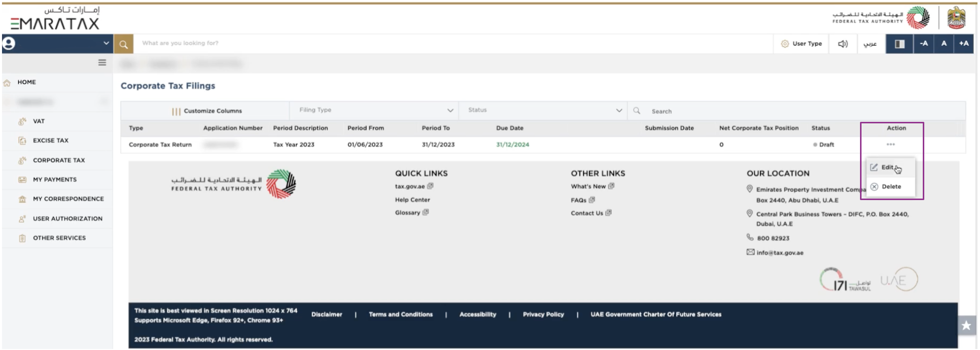
Task: Open the user profile dropdown
Action: point(57,44)
